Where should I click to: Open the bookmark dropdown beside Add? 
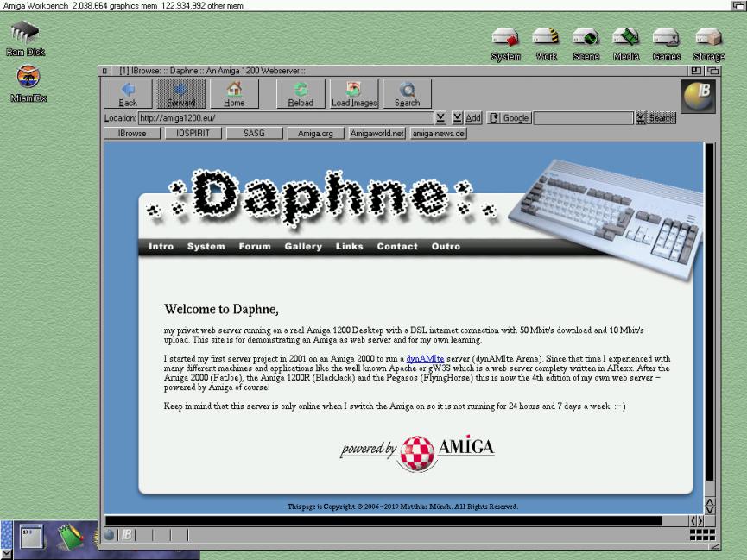(457, 118)
